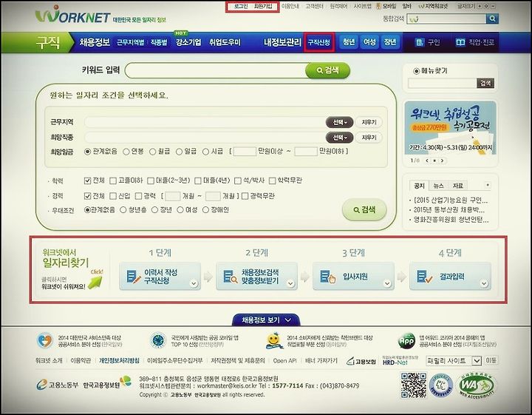Expand the 3단계 입사지원 chevron

click(387, 283)
